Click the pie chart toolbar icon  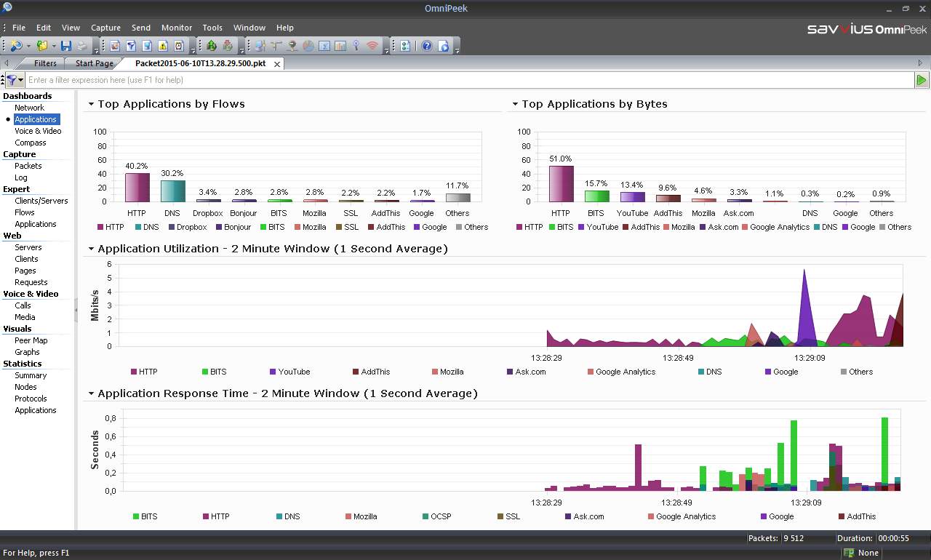click(x=308, y=46)
